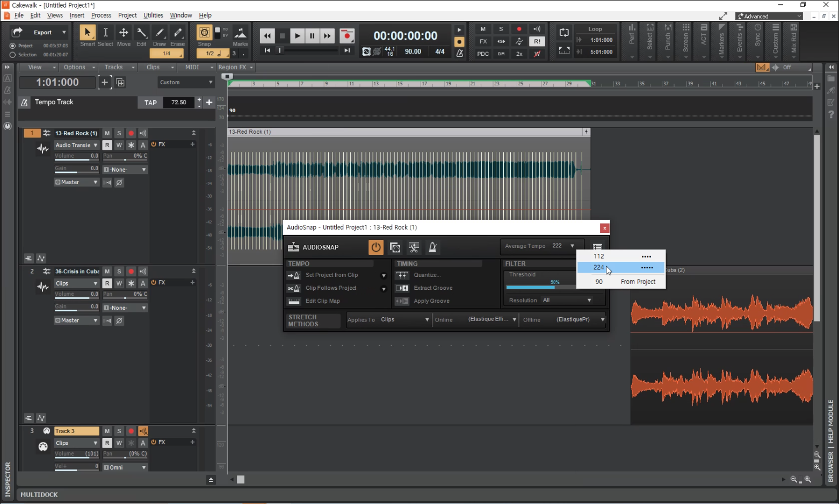
Task: Click the TAP tempo button
Action: [150, 103]
